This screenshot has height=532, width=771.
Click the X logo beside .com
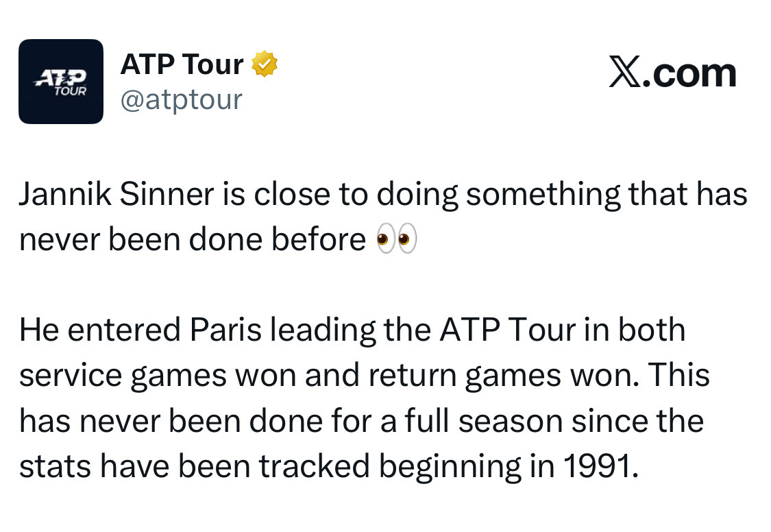tap(625, 73)
